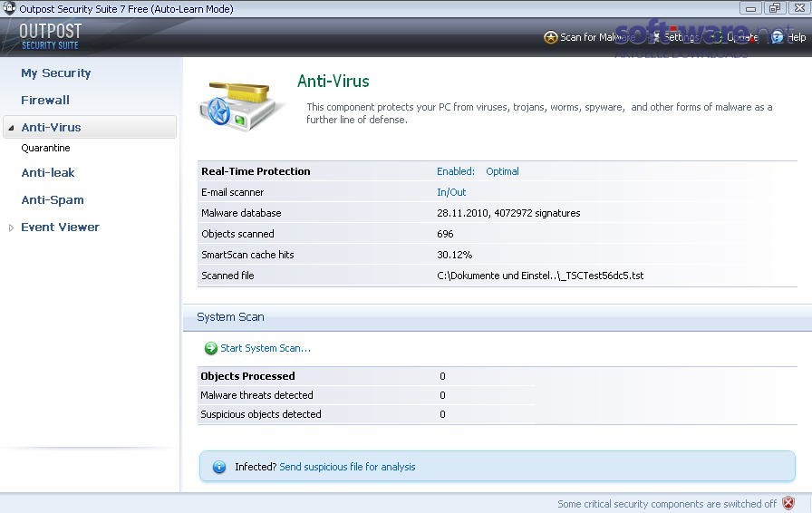
Task: Click the Malware threats detected row label
Action: click(x=256, y=395)
